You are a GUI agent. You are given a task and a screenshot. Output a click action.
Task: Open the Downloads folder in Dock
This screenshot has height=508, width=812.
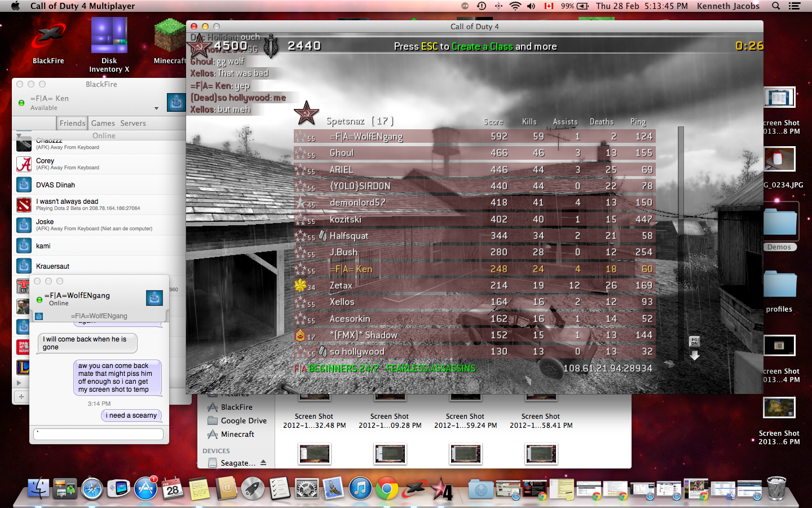[x=481, y=489]
